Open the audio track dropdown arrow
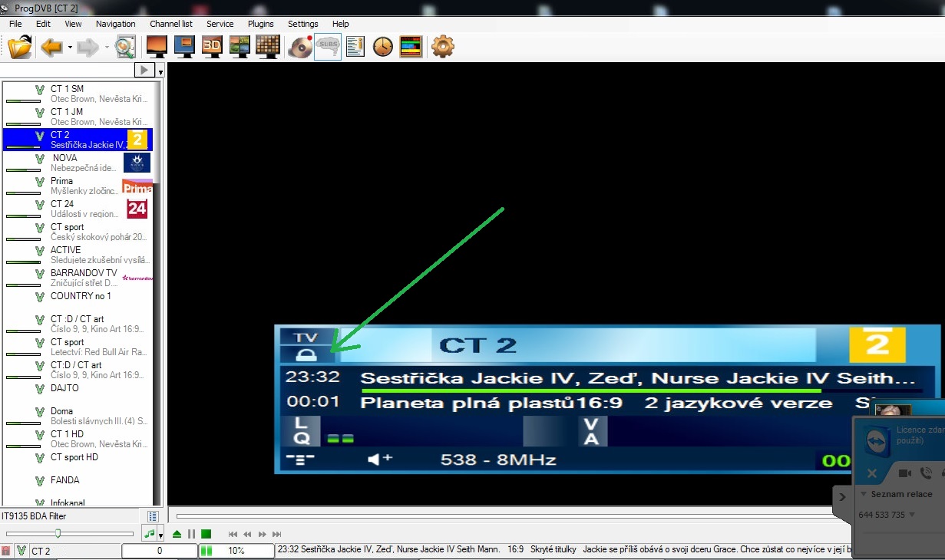 click(x=160, y=535)
